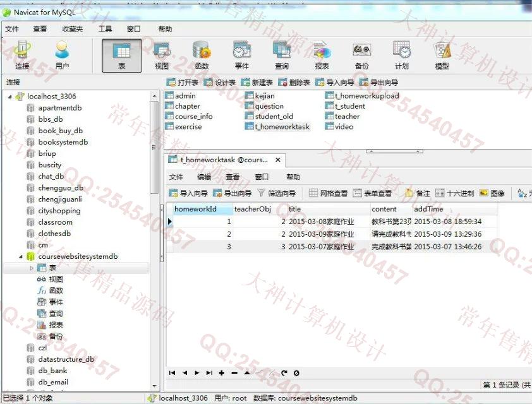The height and width of the screenshot is (404, 532).
Task: Click the connection tree scroll up arrow
Action: point(154,96)
